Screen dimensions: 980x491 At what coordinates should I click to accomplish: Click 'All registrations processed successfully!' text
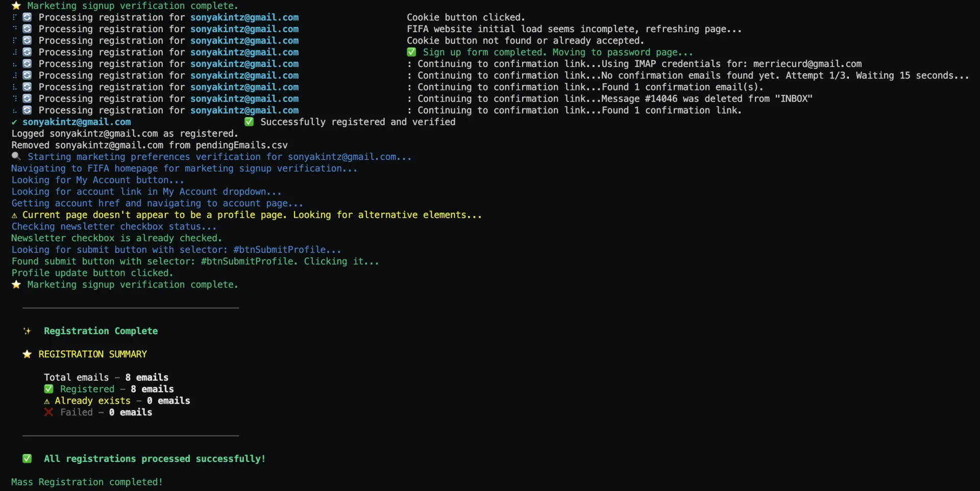tap(155, 459)
